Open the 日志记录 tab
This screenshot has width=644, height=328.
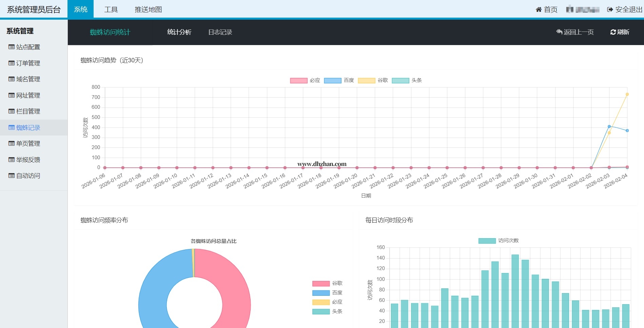point(220,32)
